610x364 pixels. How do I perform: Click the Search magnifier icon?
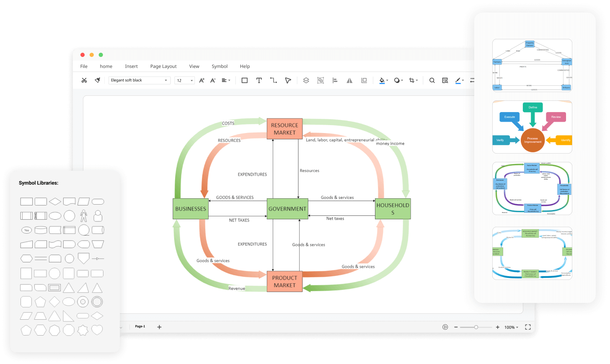click(x=432, y=80)
